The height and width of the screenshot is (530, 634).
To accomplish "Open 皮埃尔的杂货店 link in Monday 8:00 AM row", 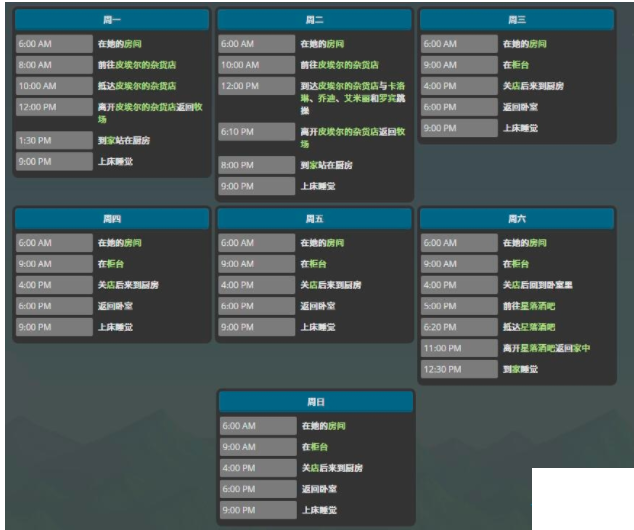I will 145,65.
